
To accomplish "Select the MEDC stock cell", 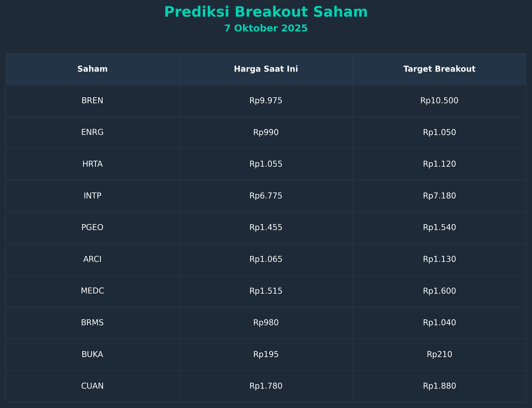I will coord(92,291).
